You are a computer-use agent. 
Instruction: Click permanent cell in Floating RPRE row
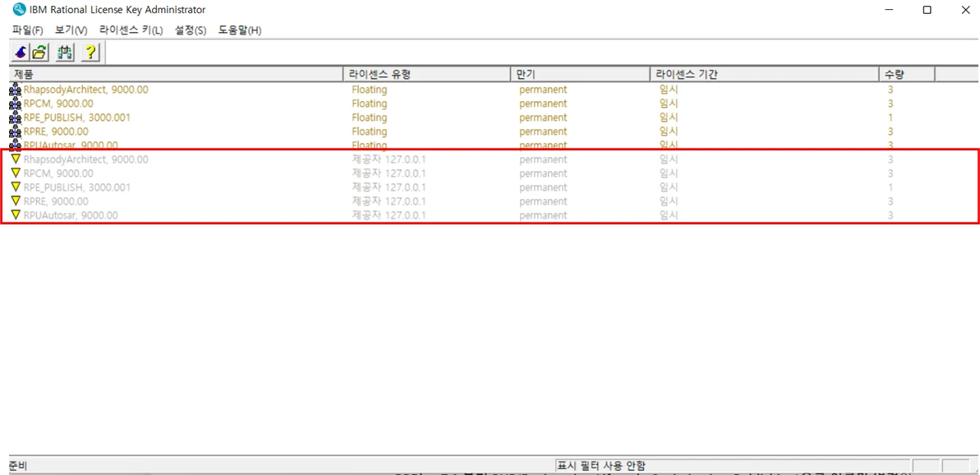tap(543, 131)
